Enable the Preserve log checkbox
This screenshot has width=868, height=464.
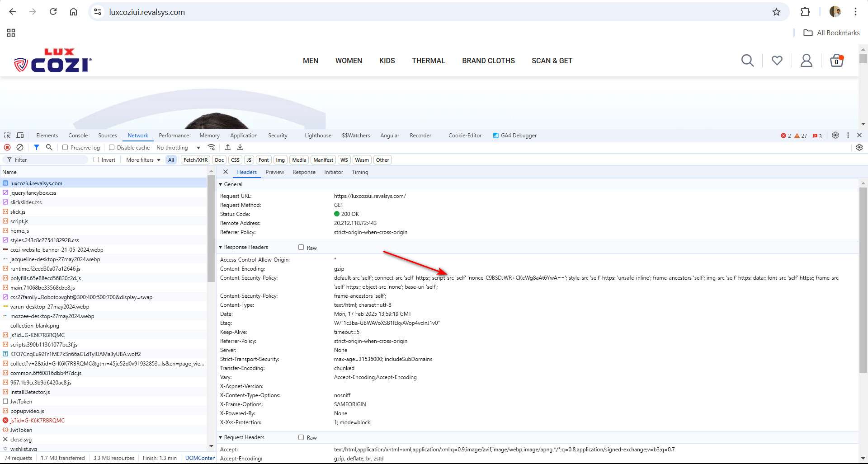click(65, 148)
